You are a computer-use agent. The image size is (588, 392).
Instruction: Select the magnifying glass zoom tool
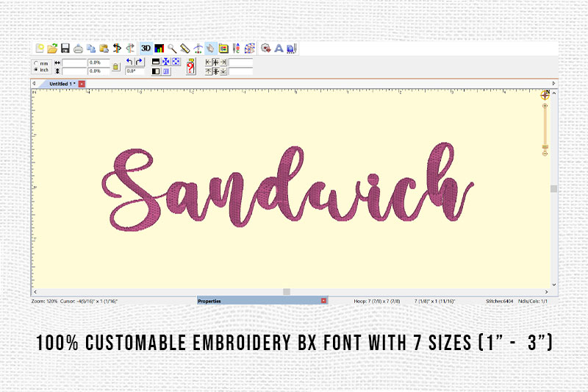(172, 48)
